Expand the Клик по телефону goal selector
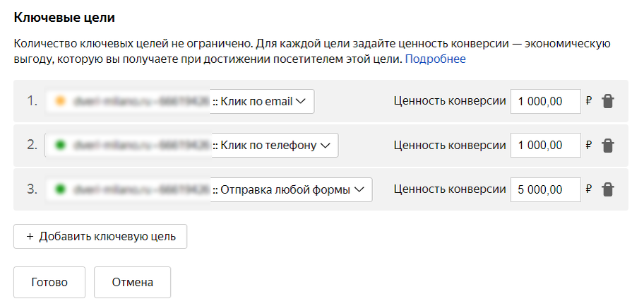The height and width of the screenshot is (306, 644). [x=191, y=145]
